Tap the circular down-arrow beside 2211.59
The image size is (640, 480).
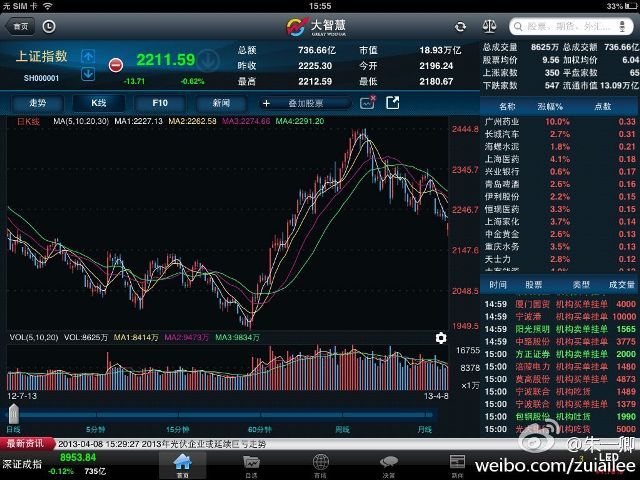(x=209, y=60)
